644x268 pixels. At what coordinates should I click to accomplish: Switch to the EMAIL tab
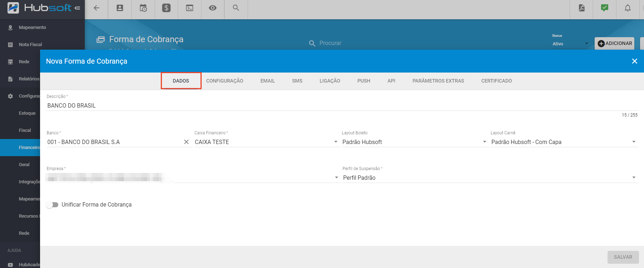coord(268,81)
